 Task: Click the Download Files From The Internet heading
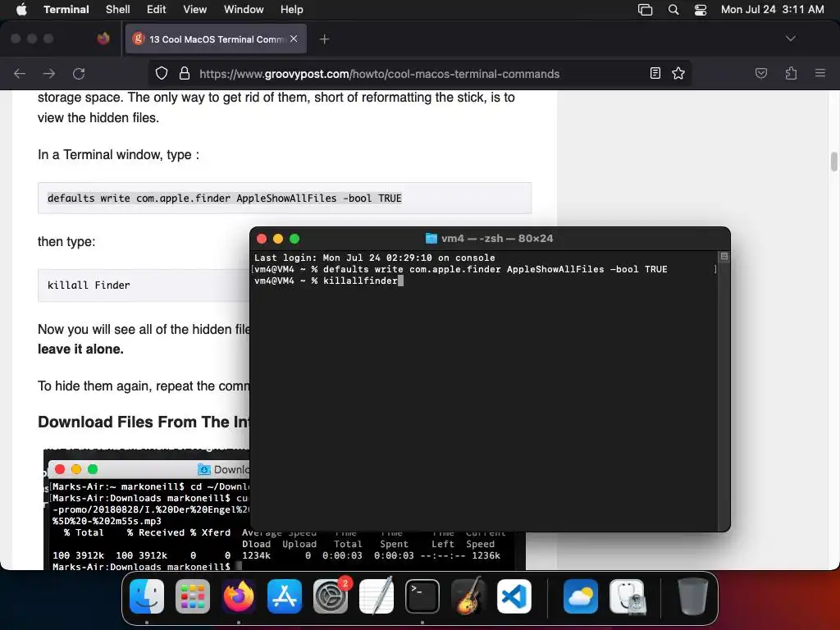(144, 422)
